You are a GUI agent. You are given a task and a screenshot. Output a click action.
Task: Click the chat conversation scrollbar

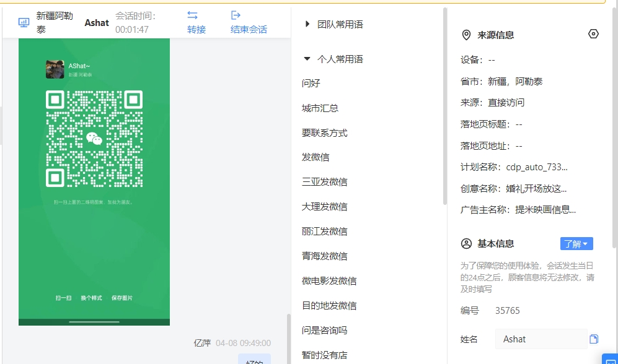(x=289, y=339)
